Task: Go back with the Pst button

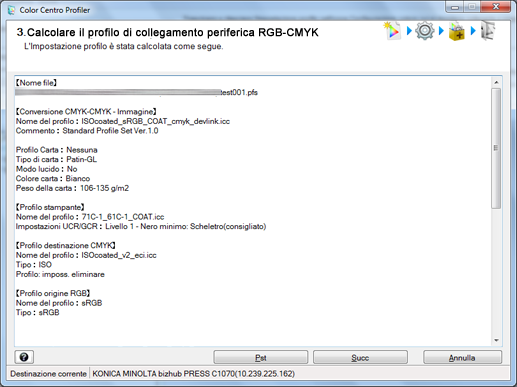Action: click(261, 357)
